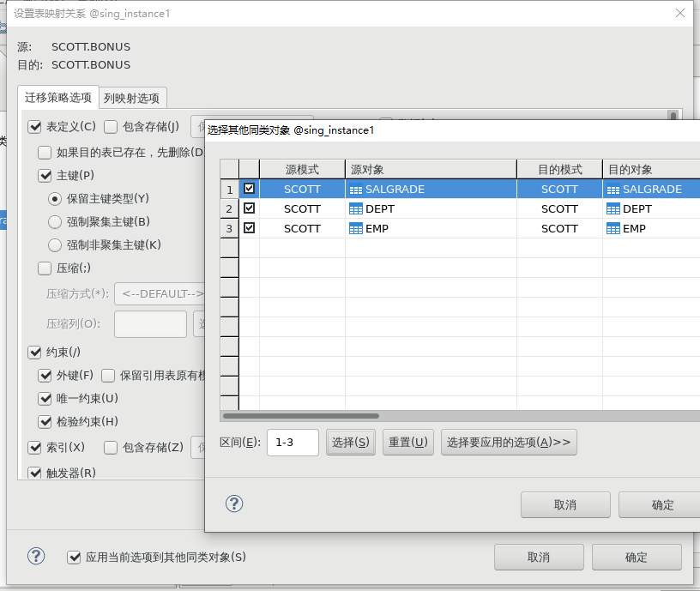The width and height of the screenshot is (700, 591).
Task: Select row header number 2
Action: 229,209
